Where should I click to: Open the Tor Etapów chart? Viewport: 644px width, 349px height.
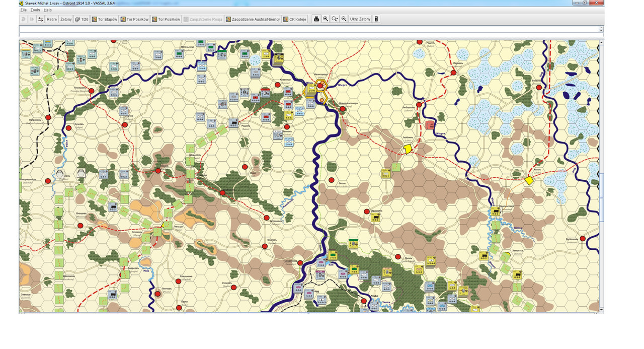[x=104, y=19]
